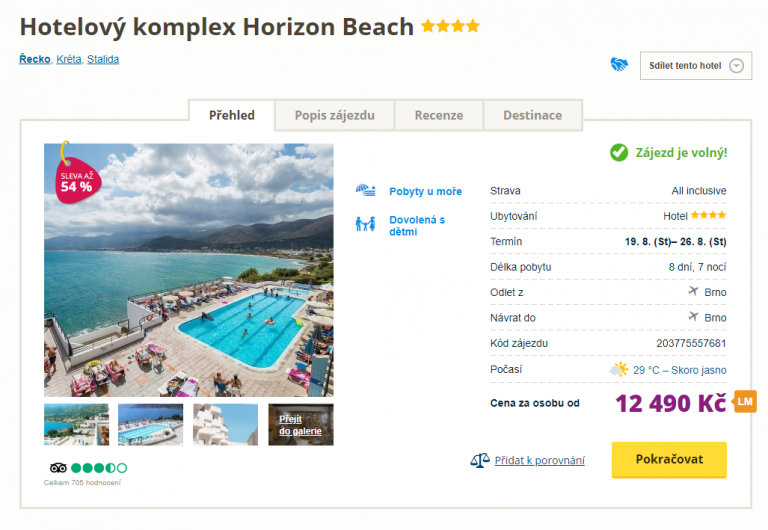The height and width of the screenshot is (530, 768).
Task: Open the first sea-view thumbnail image
Action: click(x=76, y=424)
